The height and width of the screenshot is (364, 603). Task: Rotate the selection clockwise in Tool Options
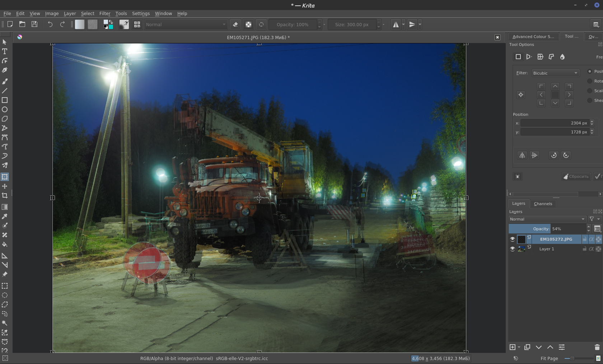pos(566,155)
